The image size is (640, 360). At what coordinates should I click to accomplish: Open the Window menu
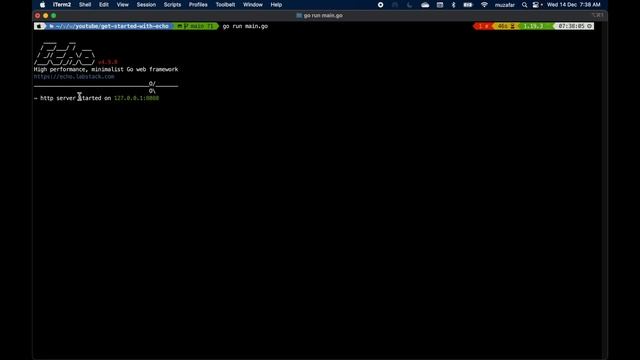point(253,5)
